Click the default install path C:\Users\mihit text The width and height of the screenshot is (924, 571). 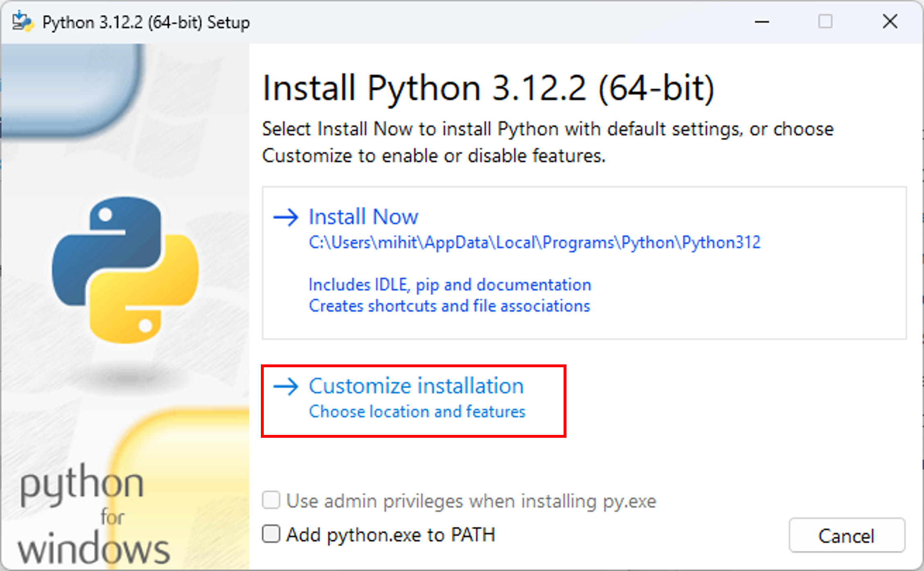[x=534, y=243]
